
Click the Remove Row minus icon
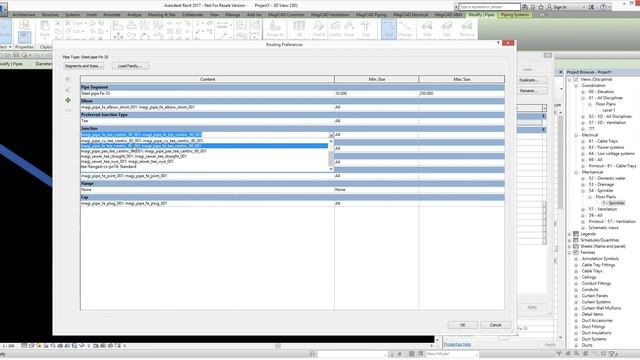(68, 111)
